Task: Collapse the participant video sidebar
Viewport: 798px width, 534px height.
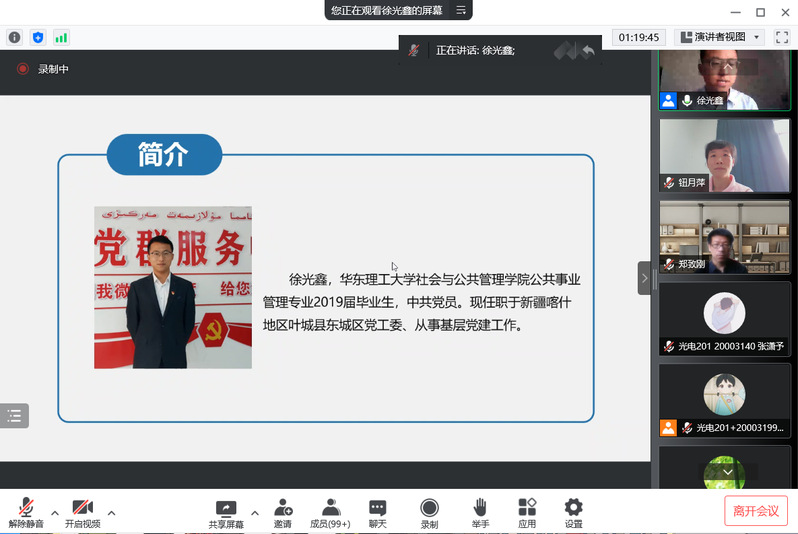Action: 644,277
